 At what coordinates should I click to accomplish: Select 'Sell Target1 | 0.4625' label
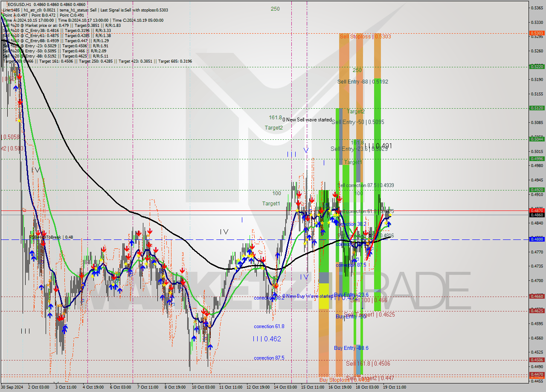369,314
